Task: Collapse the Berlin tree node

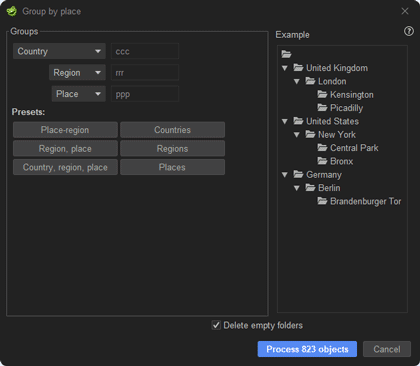Action: coord(297,188)
